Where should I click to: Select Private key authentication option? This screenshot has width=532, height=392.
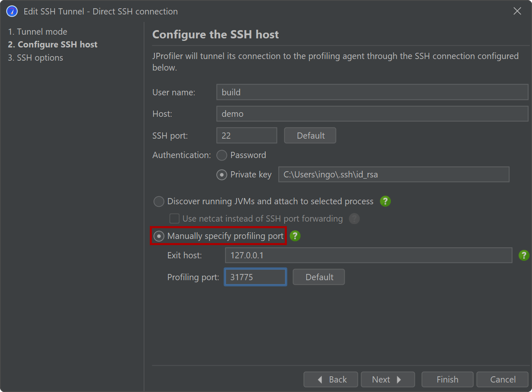pyautogui.click(x=222, y=175)
